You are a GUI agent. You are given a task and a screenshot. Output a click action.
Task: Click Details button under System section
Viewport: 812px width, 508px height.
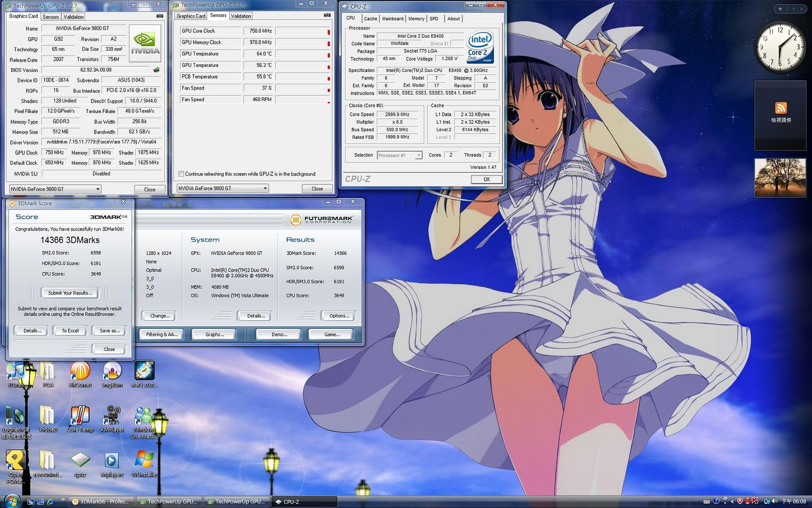256,316
